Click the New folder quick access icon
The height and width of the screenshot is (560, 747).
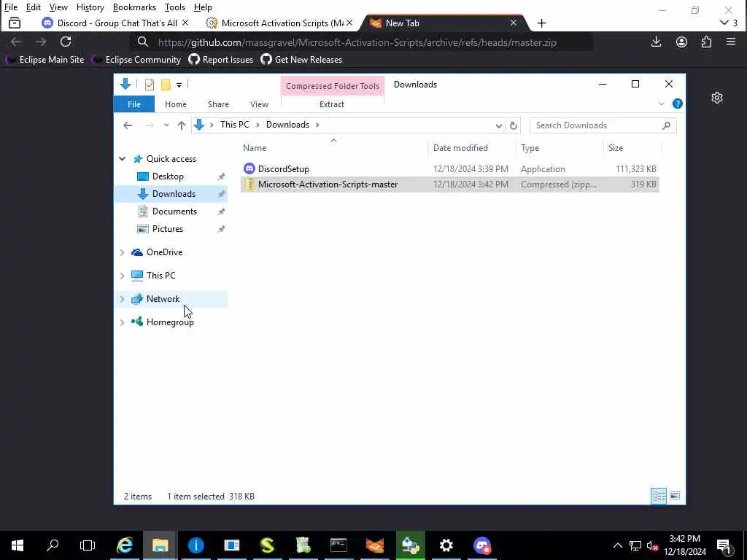[x=166, y=85]
